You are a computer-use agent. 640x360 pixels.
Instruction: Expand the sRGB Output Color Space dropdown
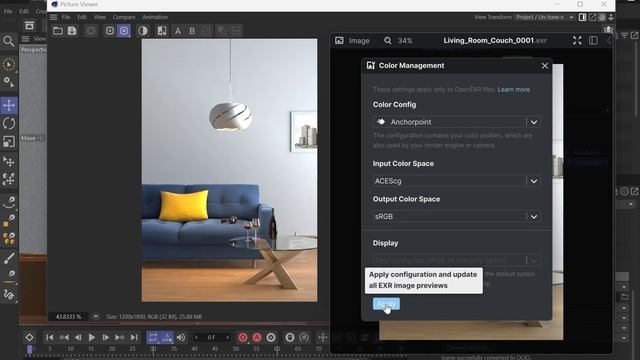coord(457,217)
